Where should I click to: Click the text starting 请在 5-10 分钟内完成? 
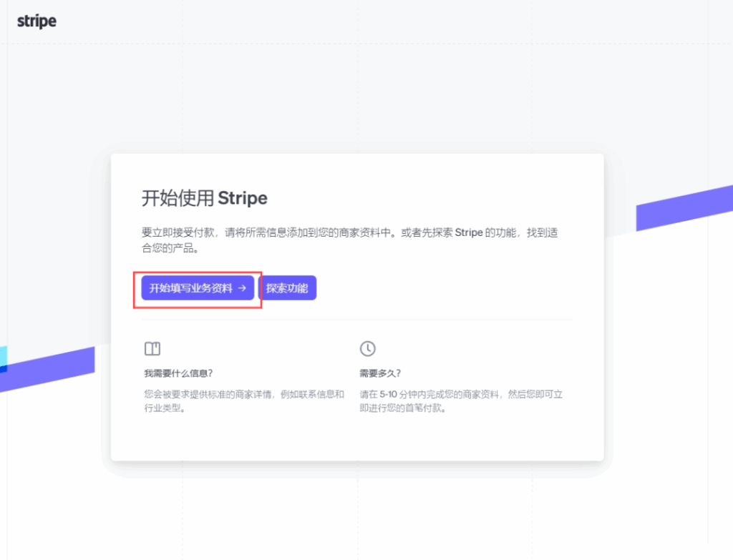[x=461, y=401]
